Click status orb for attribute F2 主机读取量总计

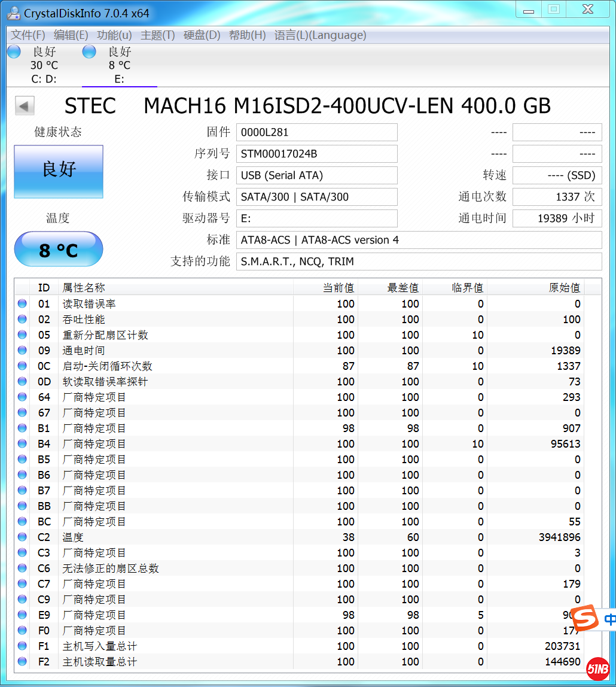pos(22,662)
